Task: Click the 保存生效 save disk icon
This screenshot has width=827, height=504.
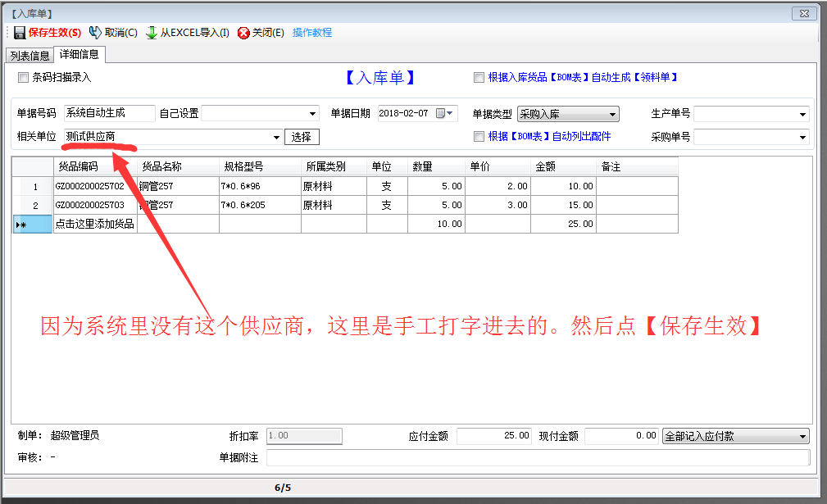Action: [19, 33]
